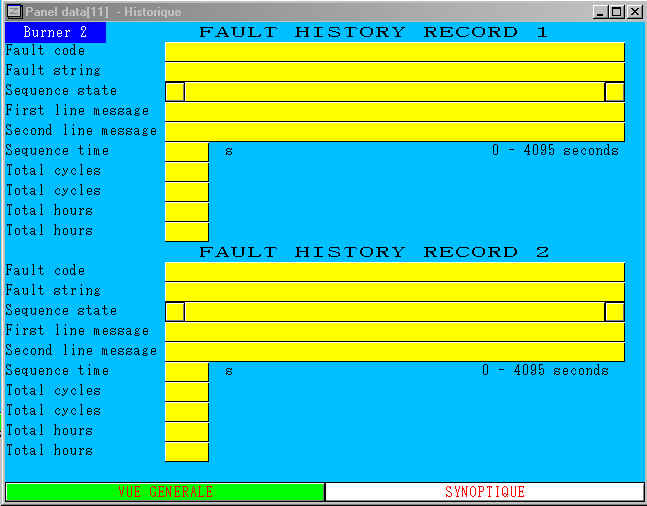This screenshot has width=647, height=506.
Task: Click right square box of Record 1 Sequence state
Action: click(x=614, y=92)
